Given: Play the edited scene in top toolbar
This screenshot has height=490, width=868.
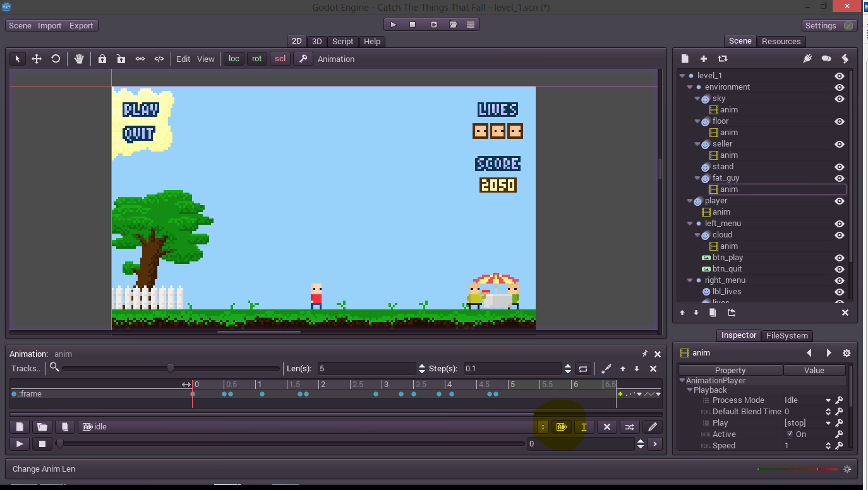Looking at the screenshot, I should (434, 25).
